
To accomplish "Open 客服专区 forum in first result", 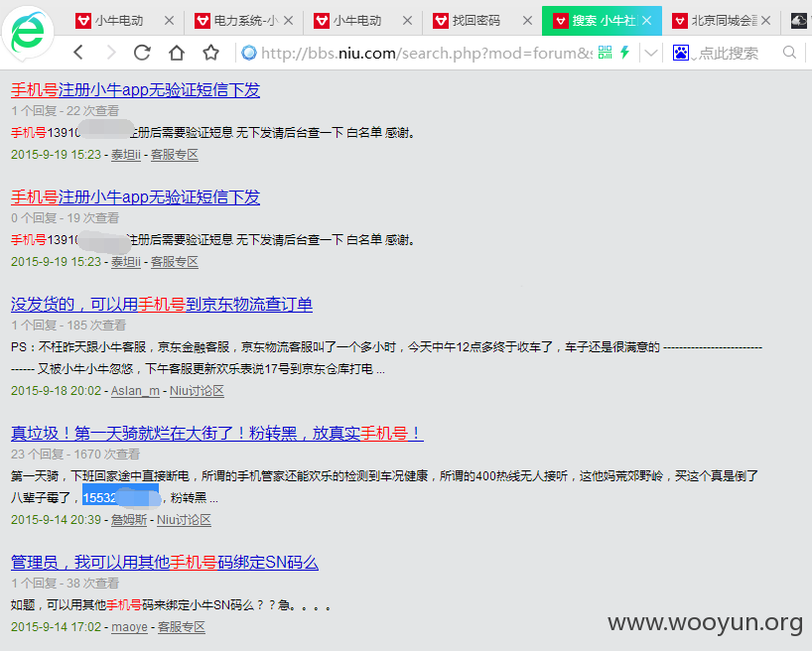I will point(175,155).
